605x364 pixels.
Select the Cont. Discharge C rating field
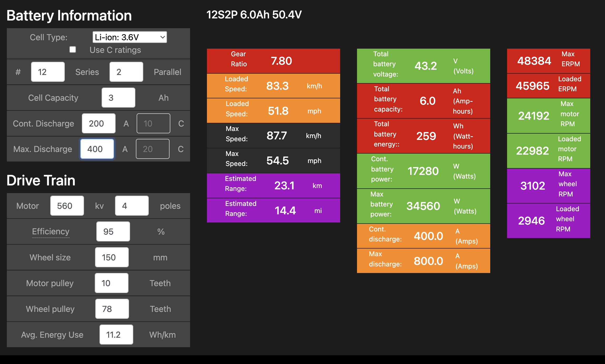coord(153,123)
